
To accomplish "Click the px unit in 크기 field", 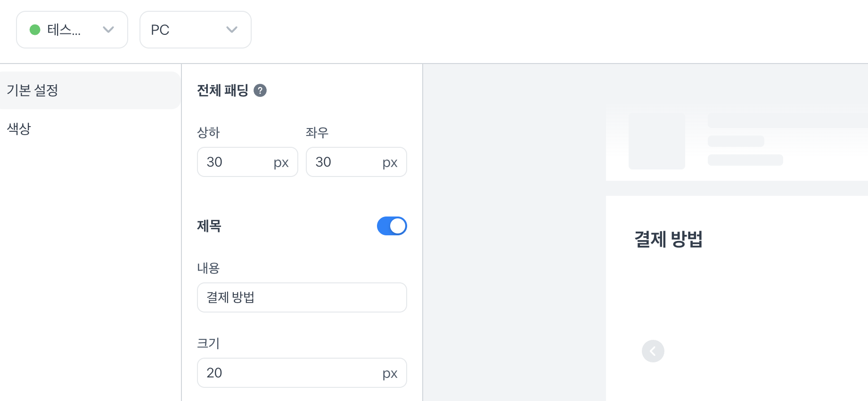I will [390, 373].
